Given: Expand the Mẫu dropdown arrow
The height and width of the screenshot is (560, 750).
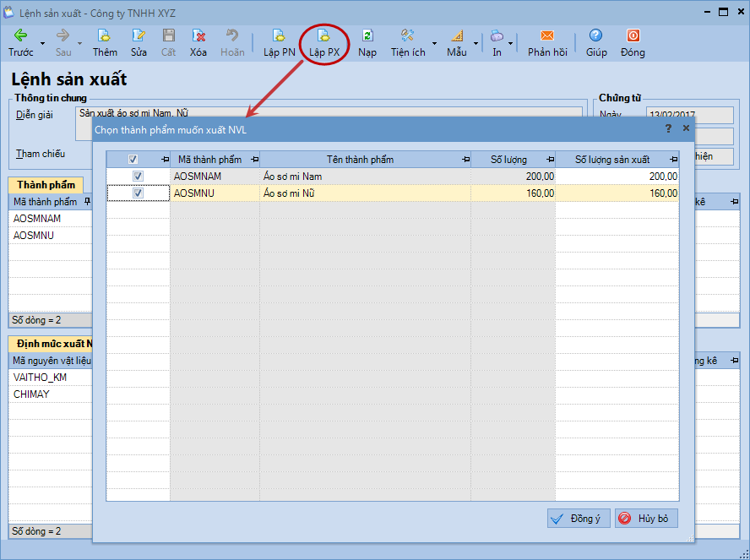Looking at the screenshot, I should pyautogui.click(x=476, y=42).
